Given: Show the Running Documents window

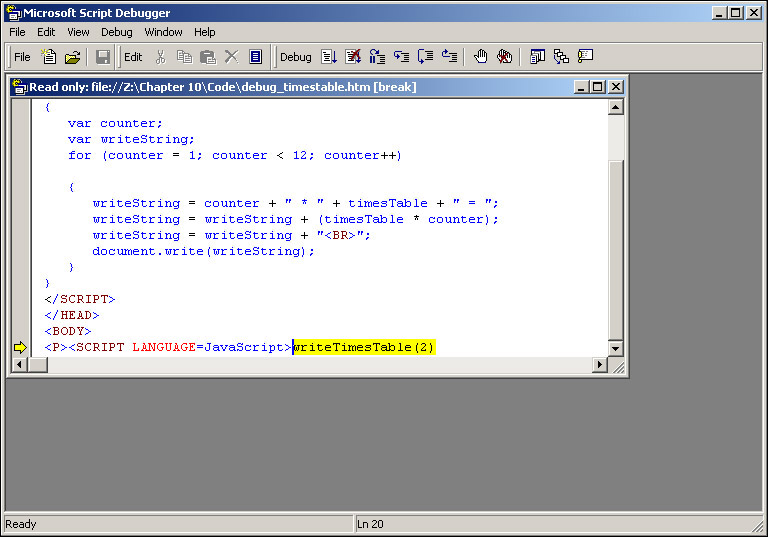Looking at the screenshot, I should [x=537, y=57].
